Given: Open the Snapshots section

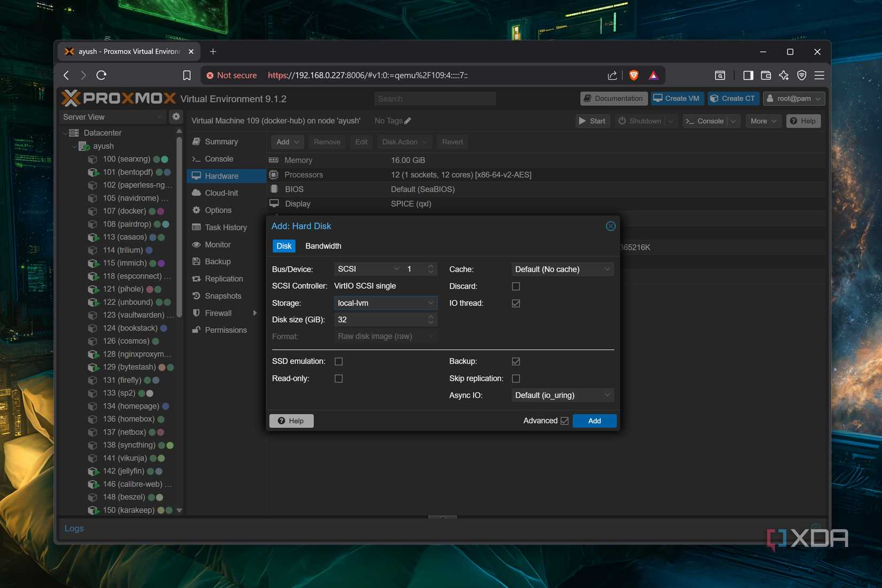Looking at the screenshot, I should pos(227,296).
